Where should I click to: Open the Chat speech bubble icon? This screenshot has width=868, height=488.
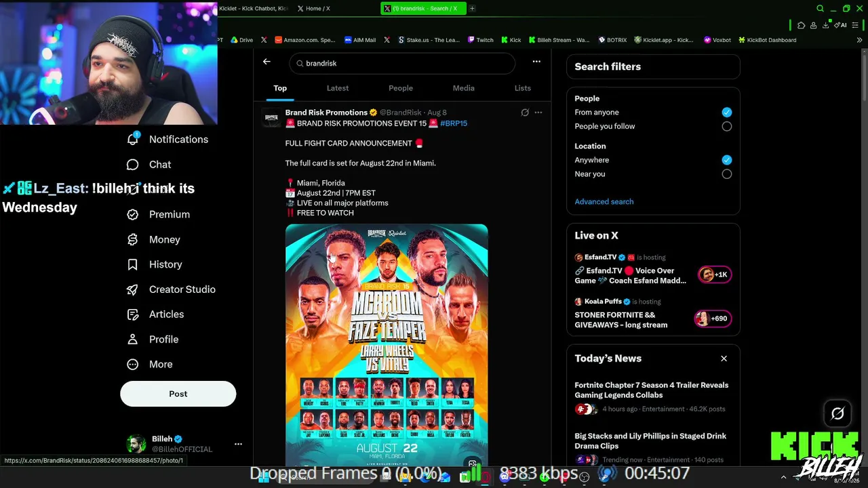[133, 165]
